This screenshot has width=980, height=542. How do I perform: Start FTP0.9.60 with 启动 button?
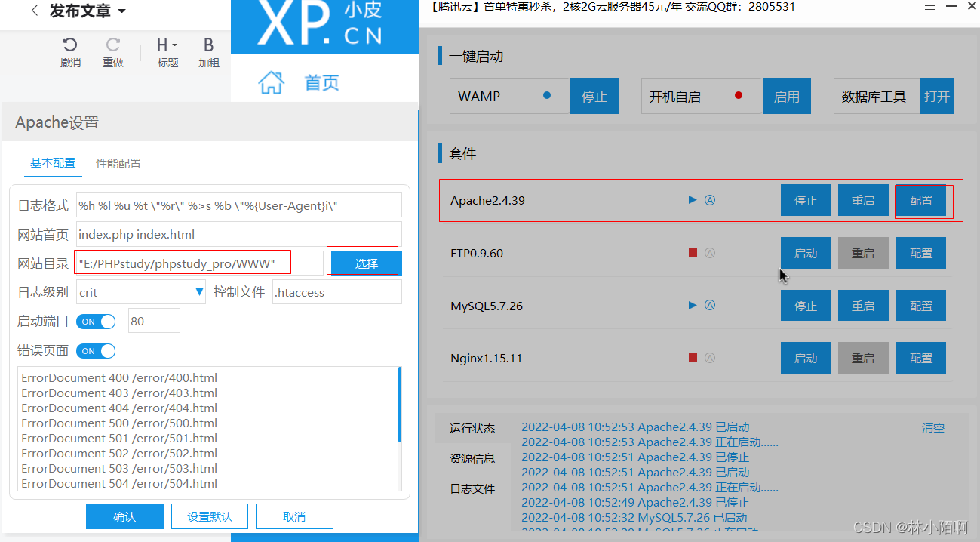(806, 254)
